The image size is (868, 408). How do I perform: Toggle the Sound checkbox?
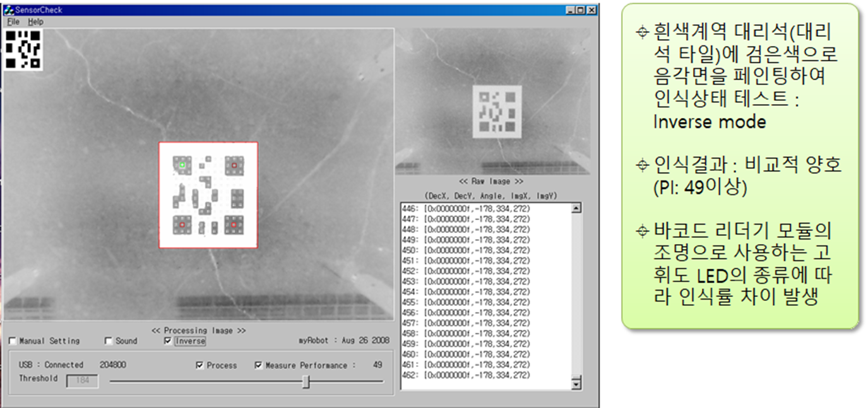pyautogui.click(x=109, y=341)
